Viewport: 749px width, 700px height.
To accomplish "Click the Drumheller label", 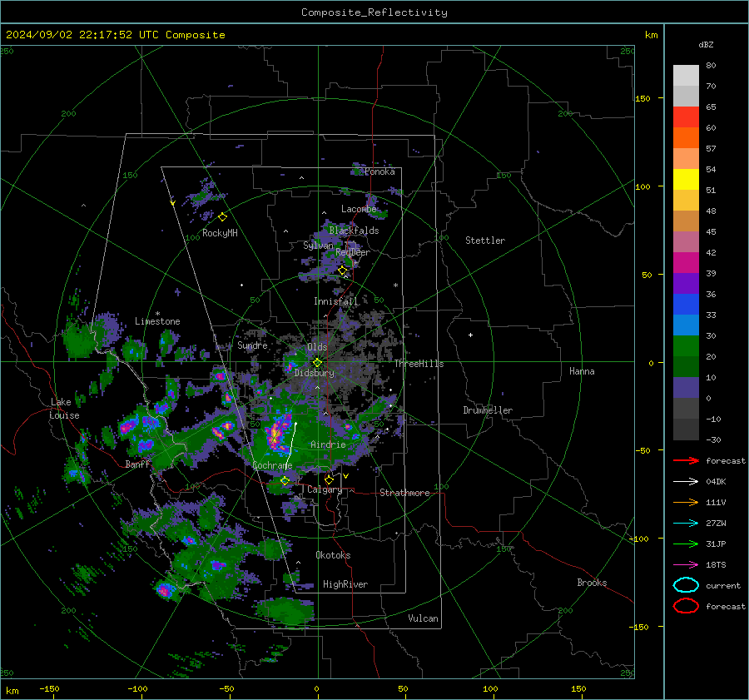I will tap(488, 410).
